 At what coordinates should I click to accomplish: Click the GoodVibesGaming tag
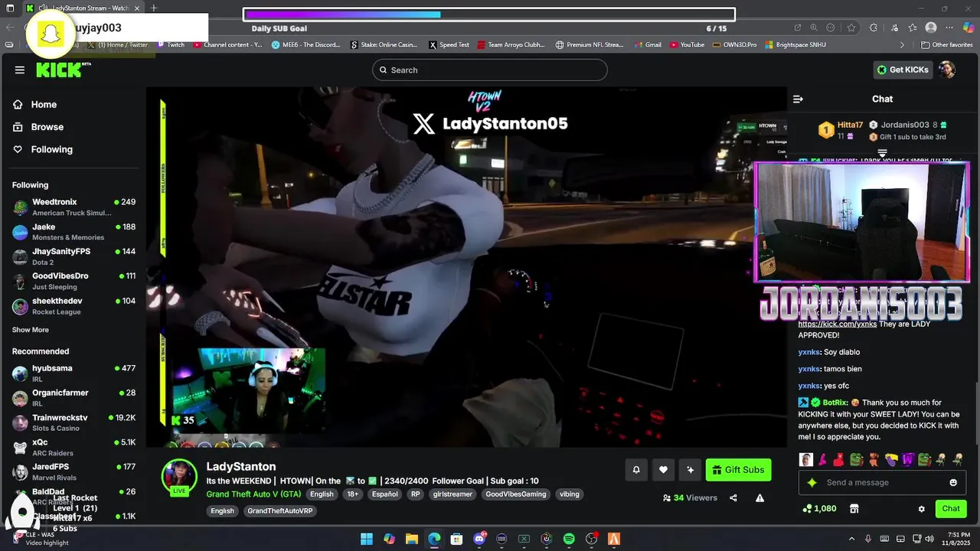516,494
